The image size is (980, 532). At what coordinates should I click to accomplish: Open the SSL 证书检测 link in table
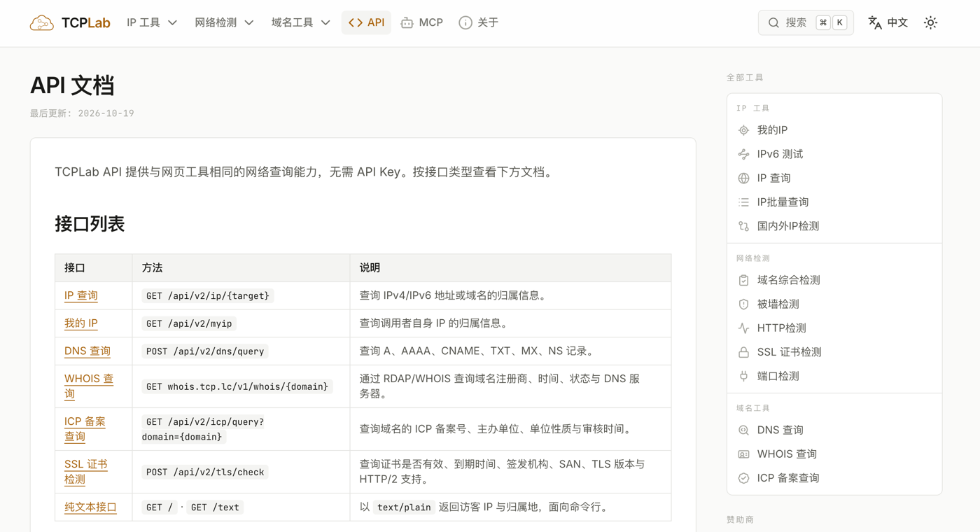86,472
